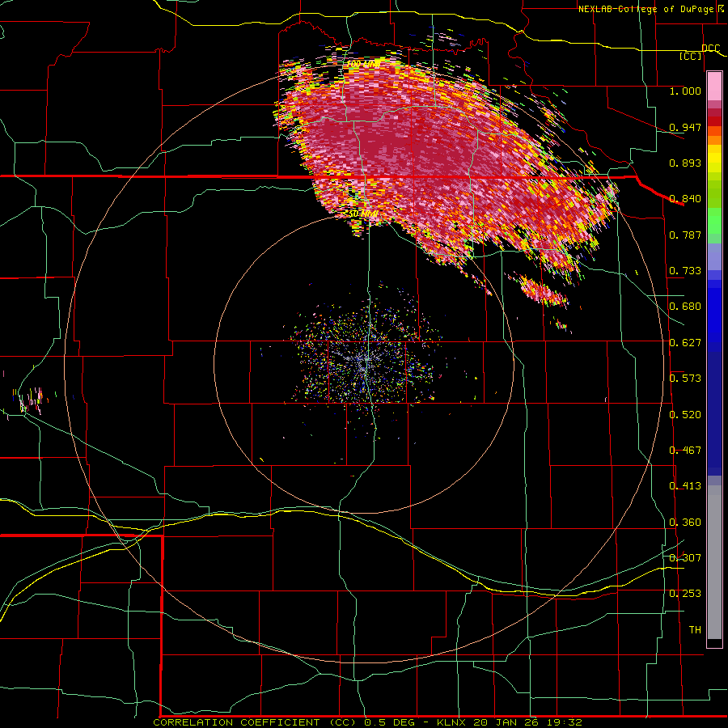Image resolution: width=728 pixels, height=728 pixels.
Task: Click the 0.947 scale value
Action: coord(685,127)
